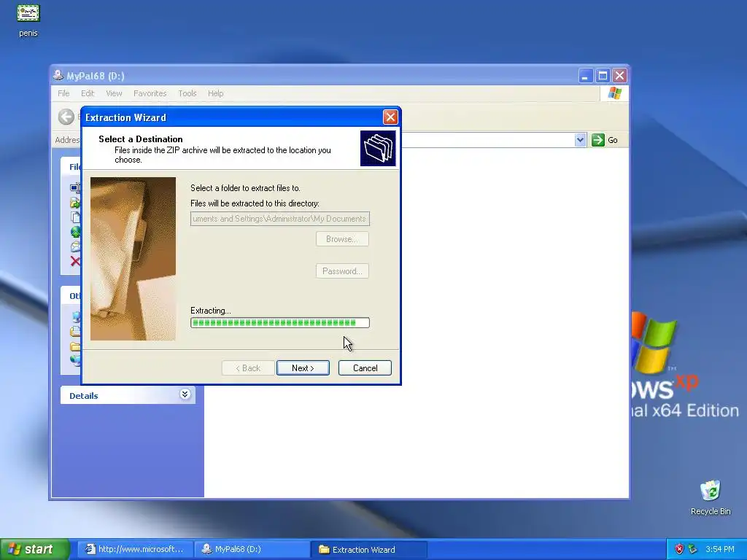Open the View menu in MyPal68 window
Viewport: 747px width, 560px height.
tap(114, 93)
